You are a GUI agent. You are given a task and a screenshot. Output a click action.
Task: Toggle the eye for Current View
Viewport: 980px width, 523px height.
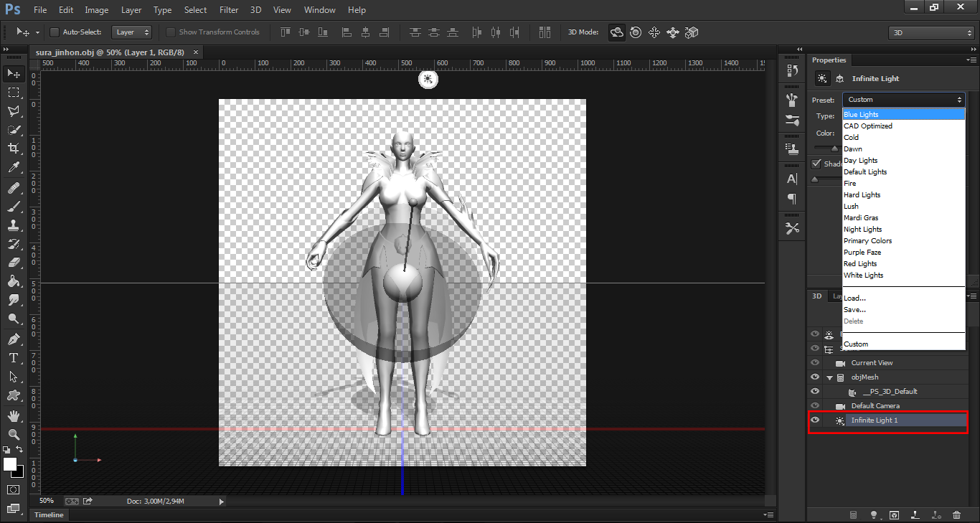pos(815,363)
